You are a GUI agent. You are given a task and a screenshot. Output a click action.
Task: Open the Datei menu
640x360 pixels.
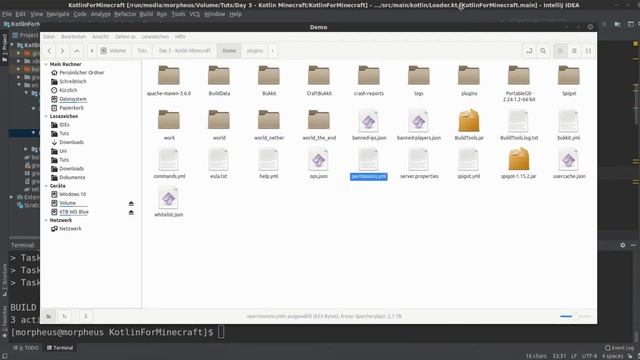[49, 37]
